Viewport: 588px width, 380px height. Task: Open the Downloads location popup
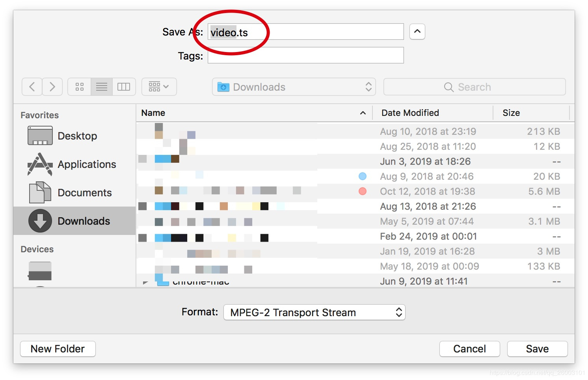(294, 87)
